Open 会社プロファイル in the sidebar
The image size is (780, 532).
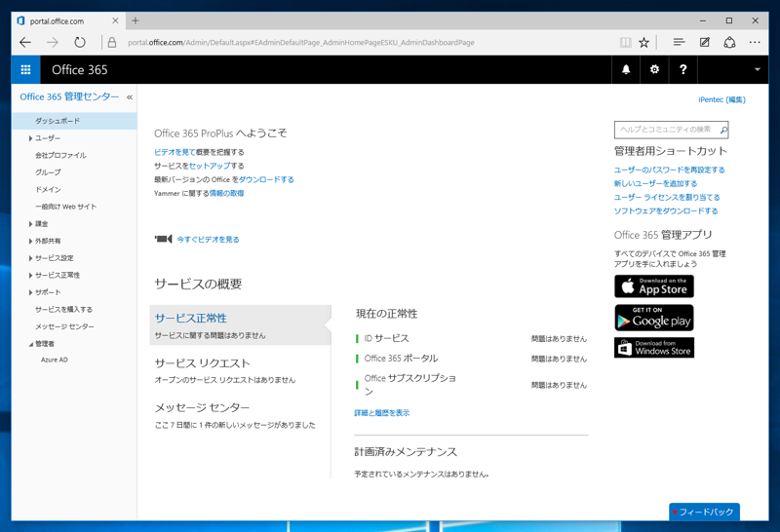[60, 155]
